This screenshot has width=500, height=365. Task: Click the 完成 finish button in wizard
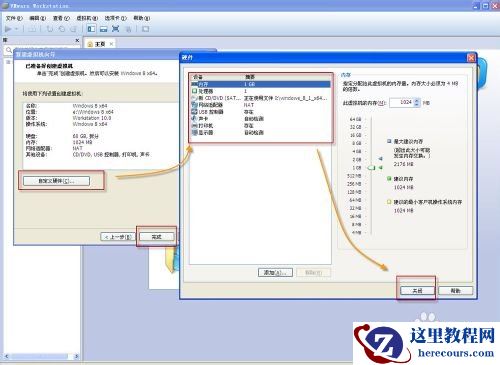pos(156,237)
